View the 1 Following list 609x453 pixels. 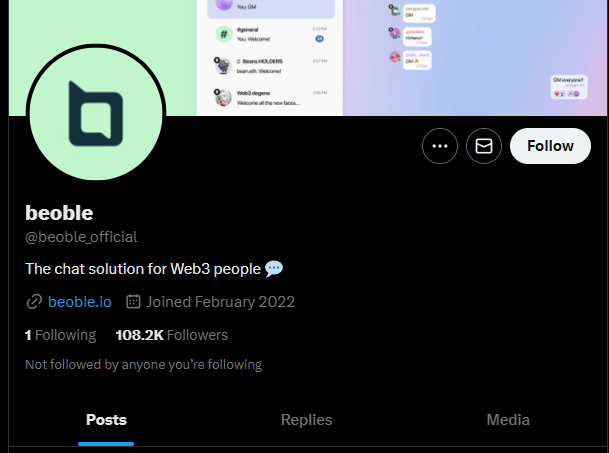pyautogui.click(x=60, y=335)
